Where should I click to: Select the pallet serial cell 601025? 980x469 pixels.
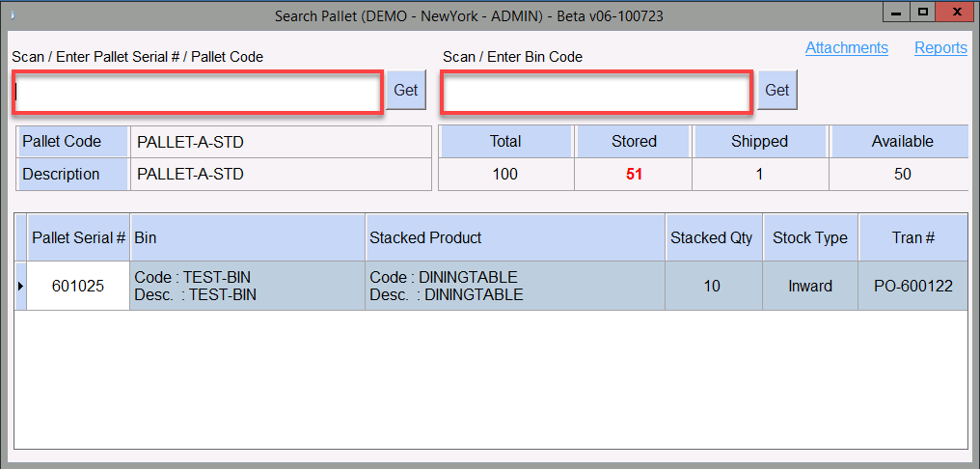point(78,286)
